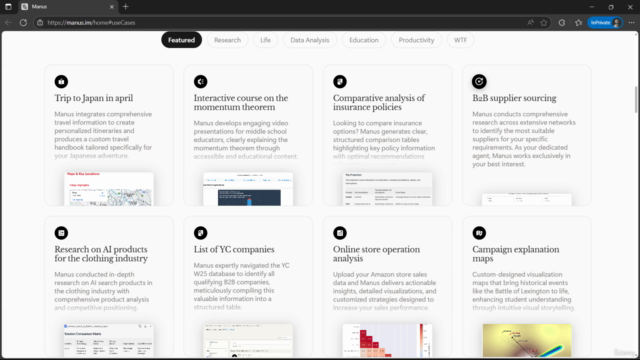Click the Japan trip map preview thumbnail
640x360 pixels.
(x=109, y=189)
